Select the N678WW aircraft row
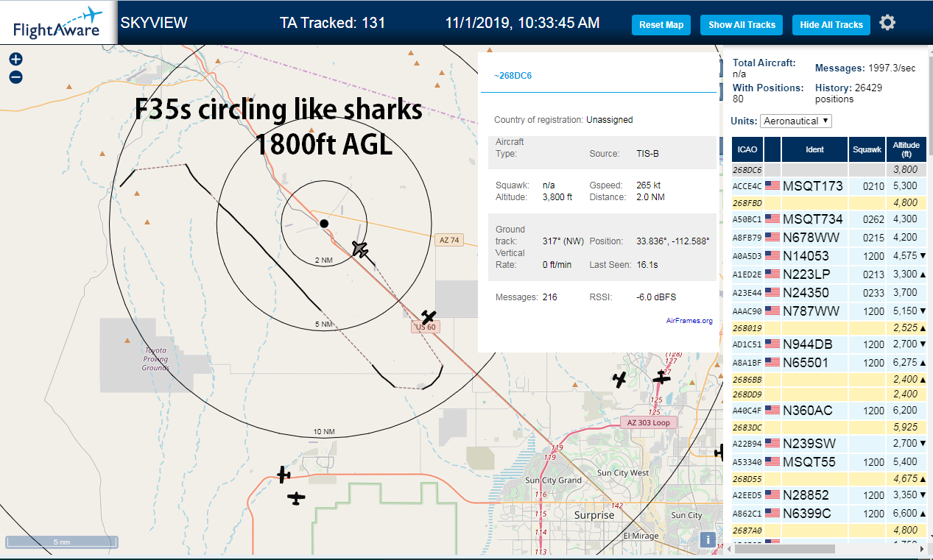933x560 pixels. click(829, 238)
